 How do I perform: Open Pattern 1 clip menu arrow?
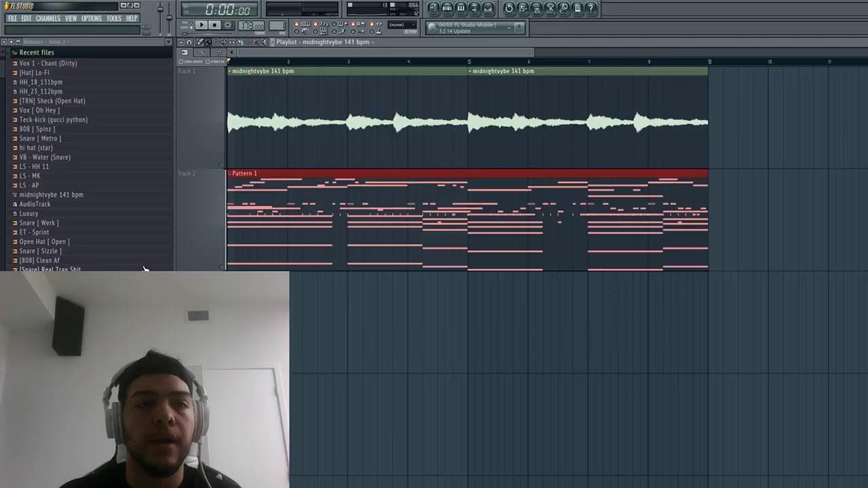click(x=230, y=174)
